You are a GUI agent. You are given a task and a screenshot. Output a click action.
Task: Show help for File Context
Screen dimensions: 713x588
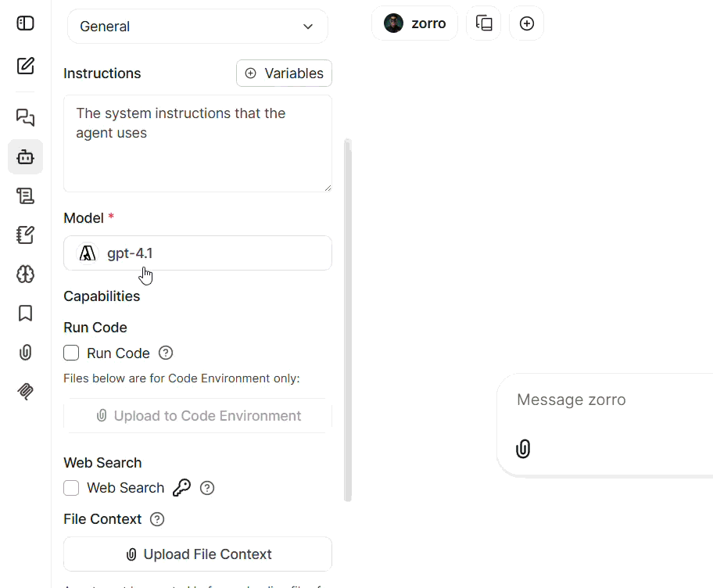pyautogui.click(x=157, y=519)
